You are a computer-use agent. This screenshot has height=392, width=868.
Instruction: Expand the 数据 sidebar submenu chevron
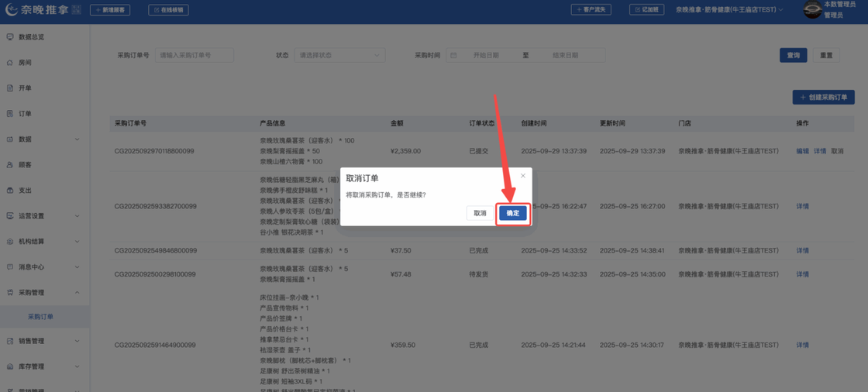click(x=77, y=139)
